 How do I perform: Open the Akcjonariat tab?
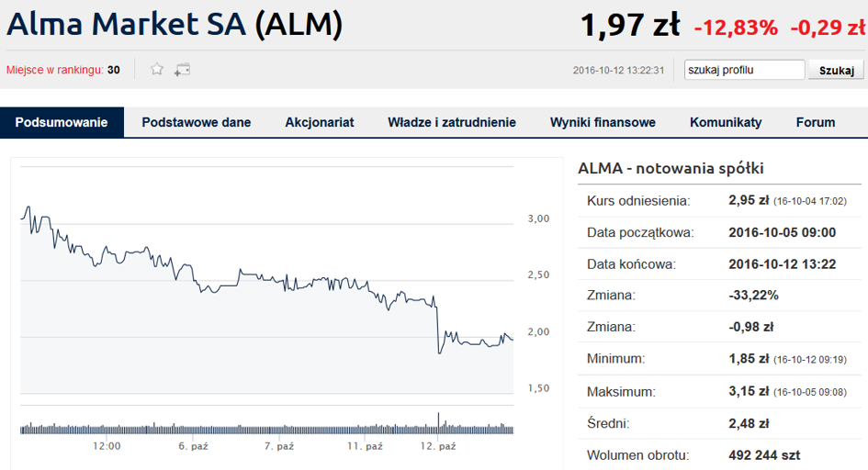tap(320, 122)
